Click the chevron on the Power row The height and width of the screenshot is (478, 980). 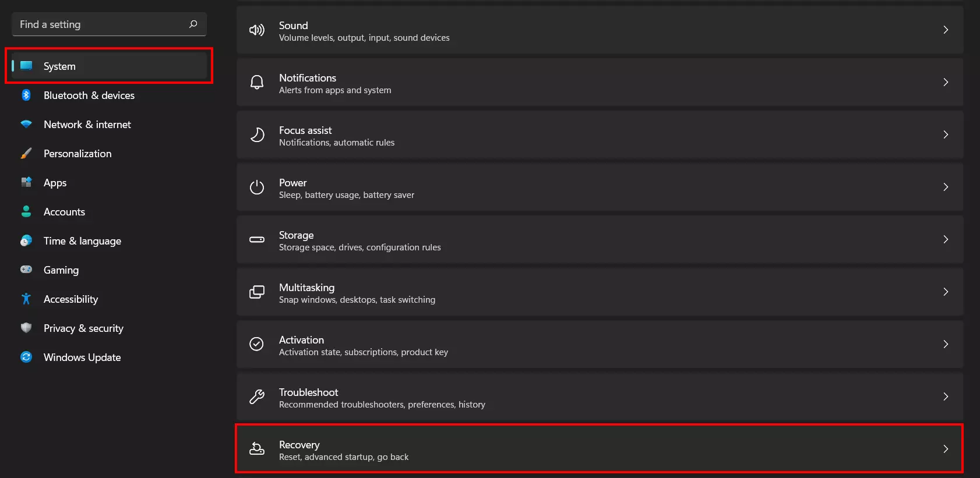click(x=946, y=187)
